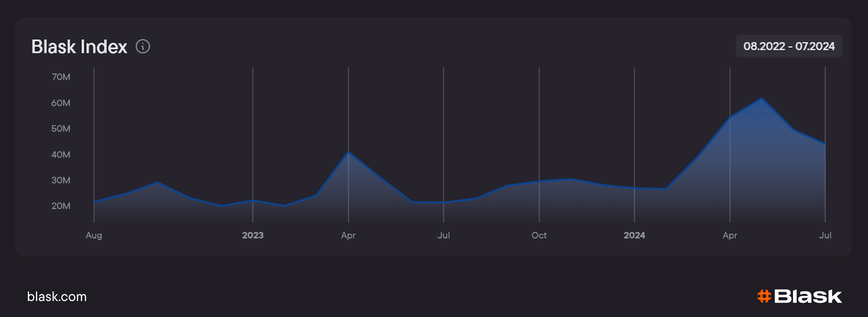Viewport: 868px width, 317px height.
Task: Click the April 2023 peak data point
Action: 348,152
